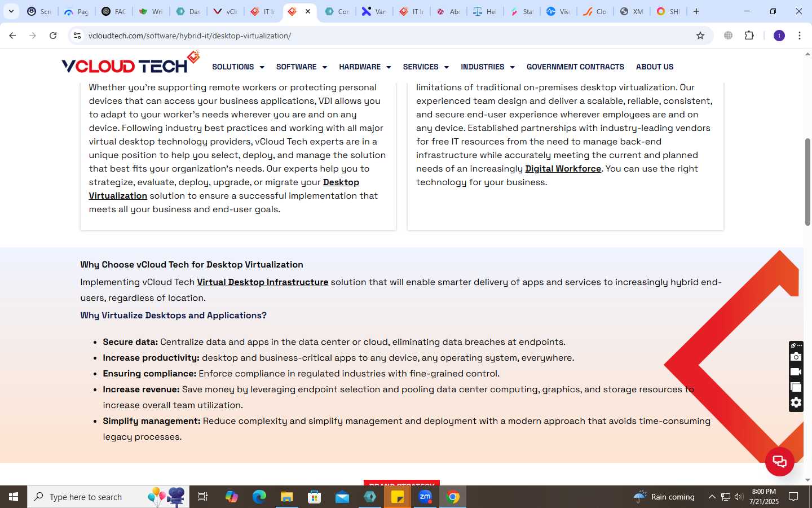Open the vCloud Tech logo homepage
Screen dimensions: 812x508
click(131, 63)
